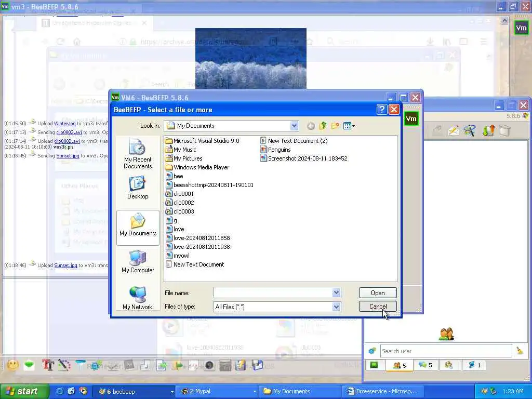This screenshot has height=399, width=532.
Task: Create a new folder in the dialog
Action: pos(335,126)
